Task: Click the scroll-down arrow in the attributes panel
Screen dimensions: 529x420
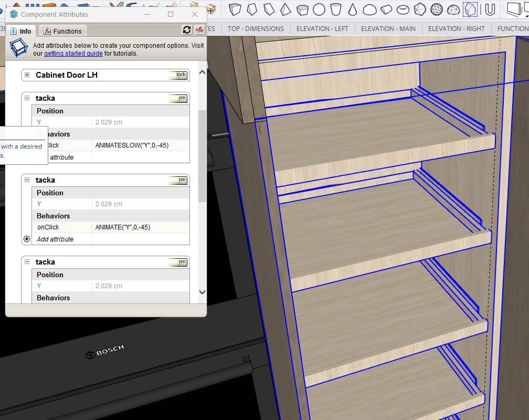Action: (x=201, y=292)
